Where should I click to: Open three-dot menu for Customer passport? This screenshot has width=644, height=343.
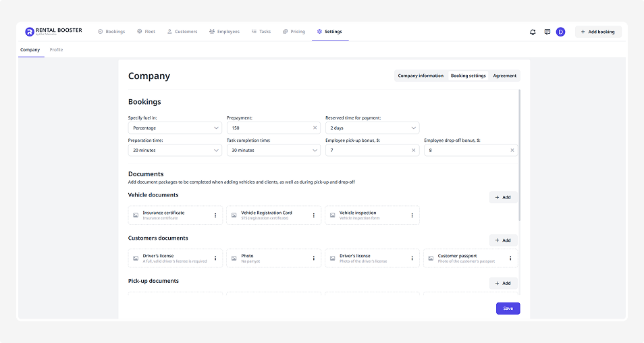[x=510, y=258]
